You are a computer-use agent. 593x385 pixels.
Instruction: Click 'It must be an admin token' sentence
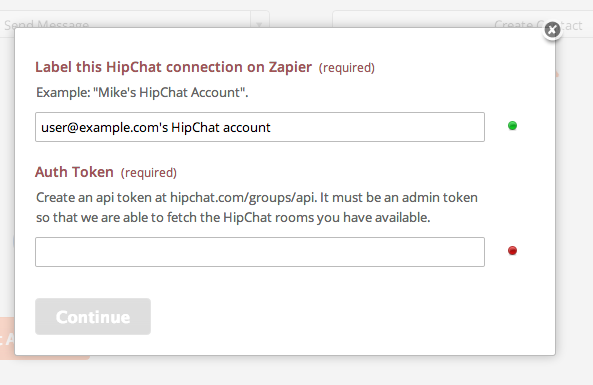(399, 197)
